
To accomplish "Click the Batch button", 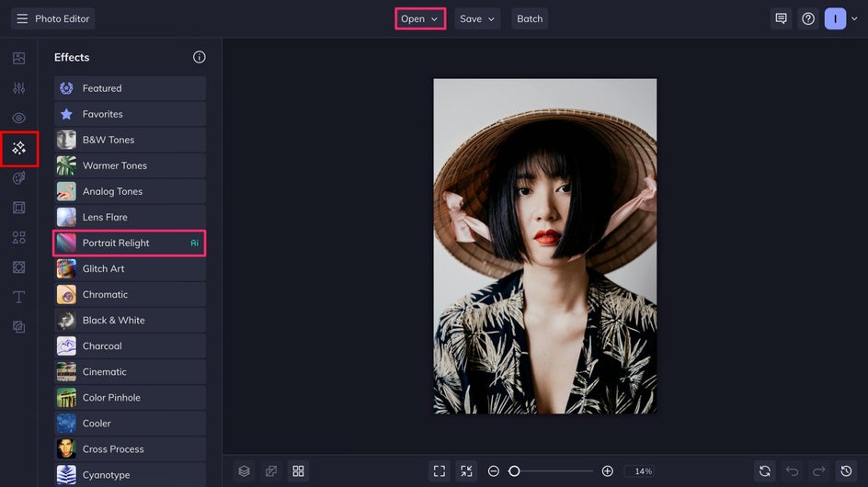I will coord(530,18).
